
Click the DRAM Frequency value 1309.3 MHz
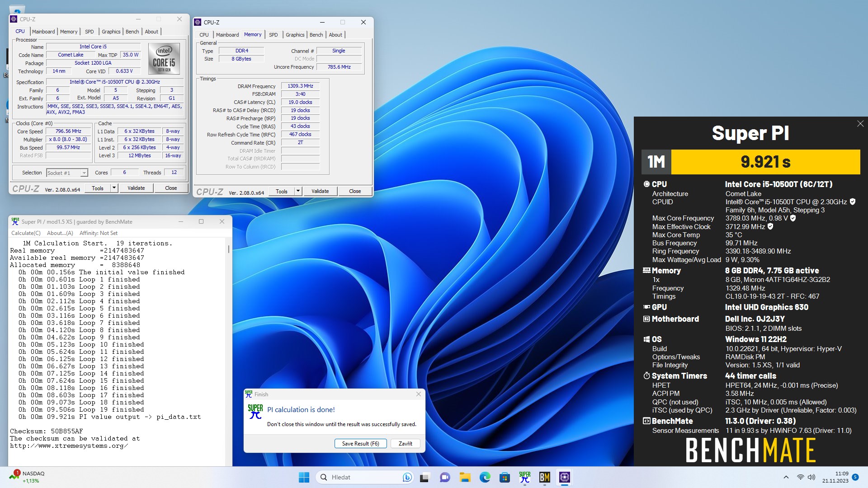coord(300,86)
